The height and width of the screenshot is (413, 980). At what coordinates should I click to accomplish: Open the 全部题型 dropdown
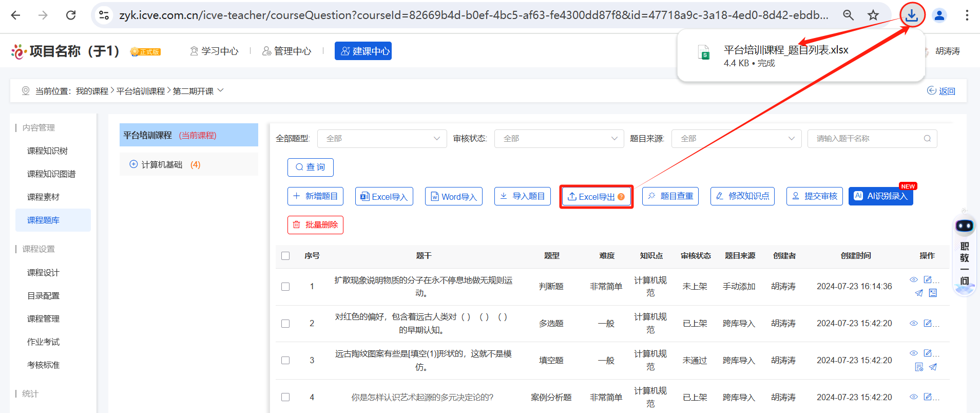(382, 139)
